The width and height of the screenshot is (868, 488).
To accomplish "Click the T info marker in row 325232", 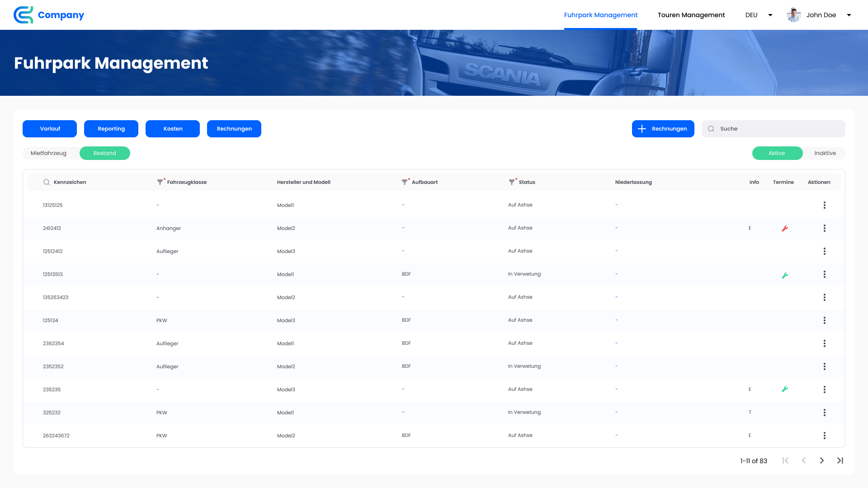I will click(x=750, y=412).
